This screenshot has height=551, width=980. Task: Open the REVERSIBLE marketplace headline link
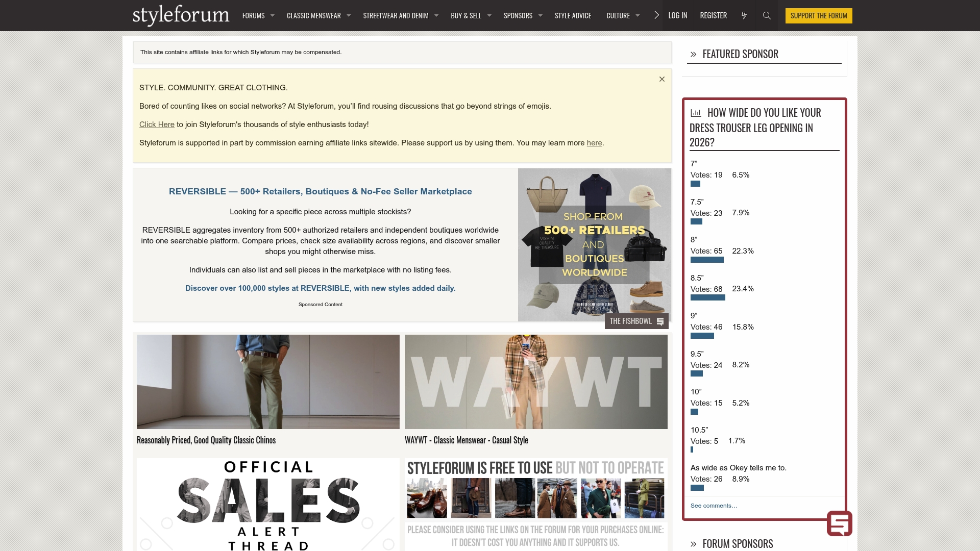pos(320,191)
